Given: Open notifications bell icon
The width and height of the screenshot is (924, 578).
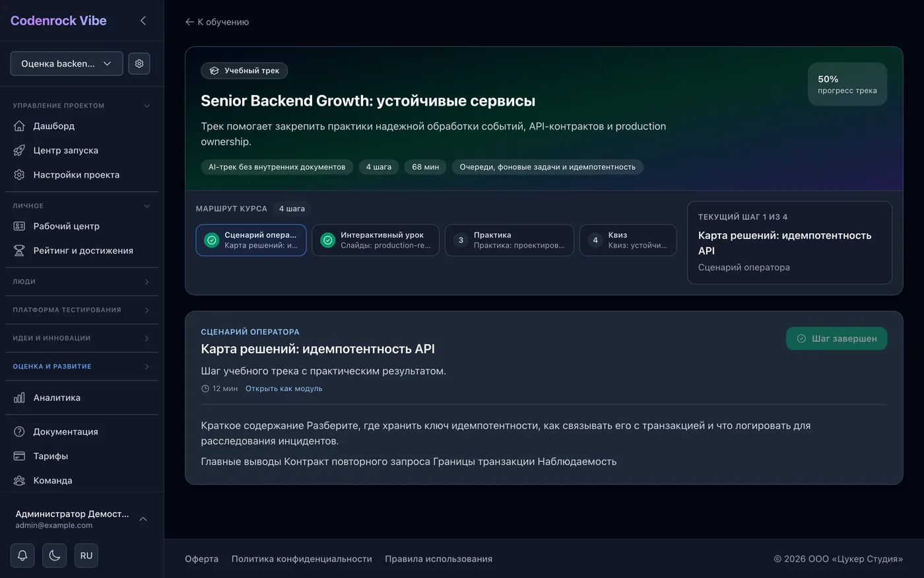Looking at the screenshot, I should click(22, 556).
